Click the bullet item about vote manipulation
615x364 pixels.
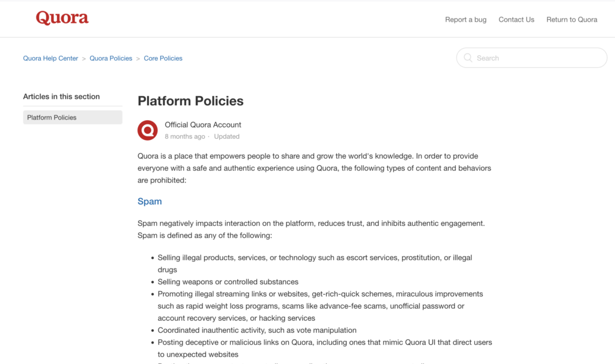257,330
